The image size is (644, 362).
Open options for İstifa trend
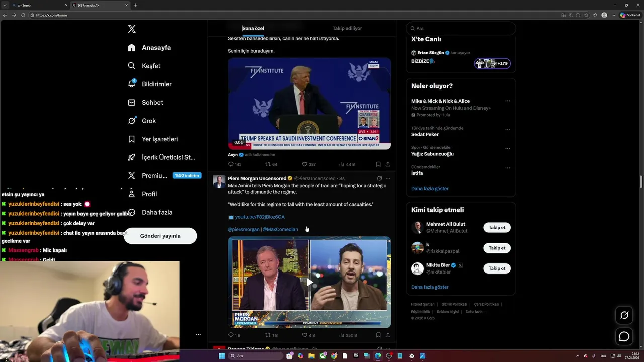507,168
